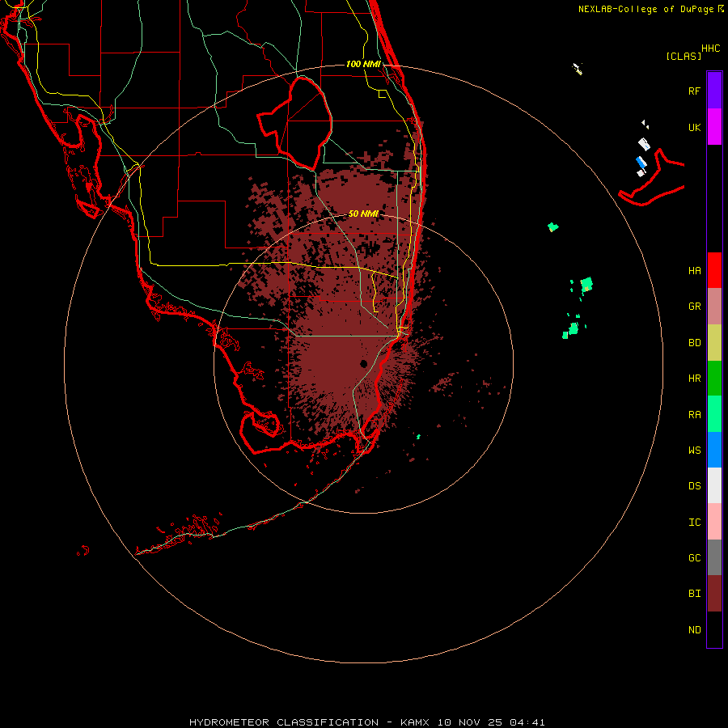Click the WS legend label
This screenshot has width=728, height=728.
[x=694, y=451]
